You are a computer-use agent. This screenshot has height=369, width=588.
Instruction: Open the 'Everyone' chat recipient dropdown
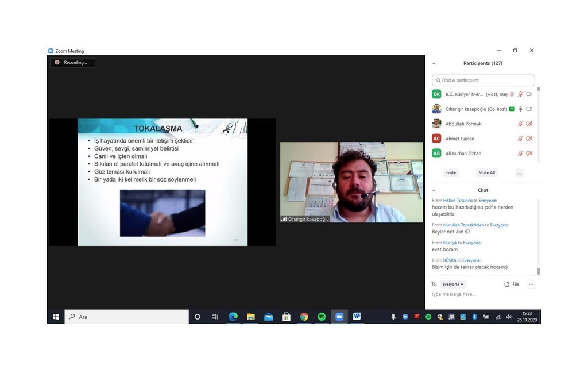[x=453, y=284]
